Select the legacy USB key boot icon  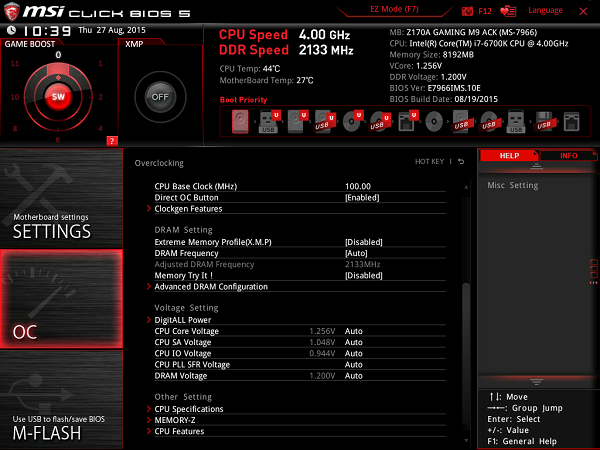[x=516, y=122]
